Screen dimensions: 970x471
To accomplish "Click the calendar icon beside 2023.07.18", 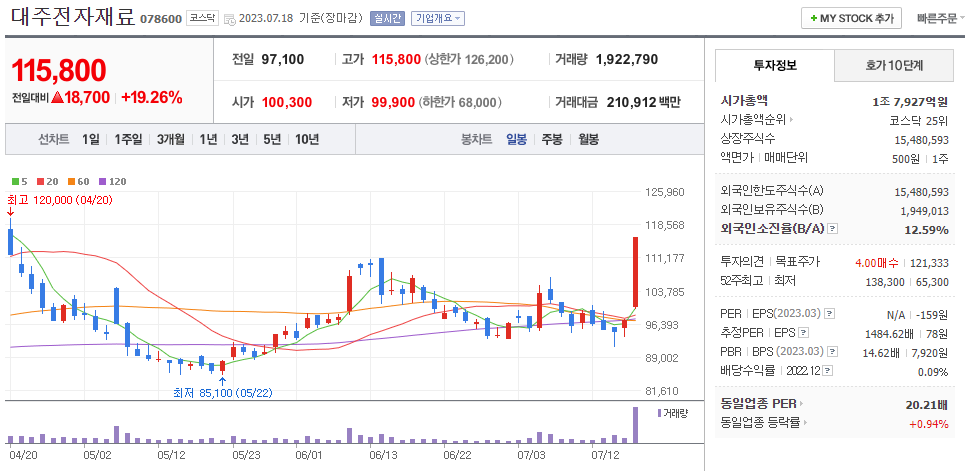I will [x=230, y=19].
